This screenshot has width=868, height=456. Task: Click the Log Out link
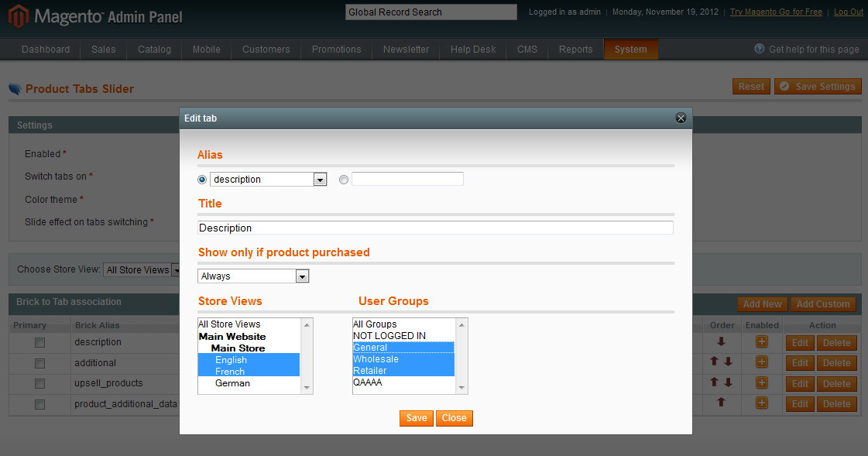coord(849,12)
